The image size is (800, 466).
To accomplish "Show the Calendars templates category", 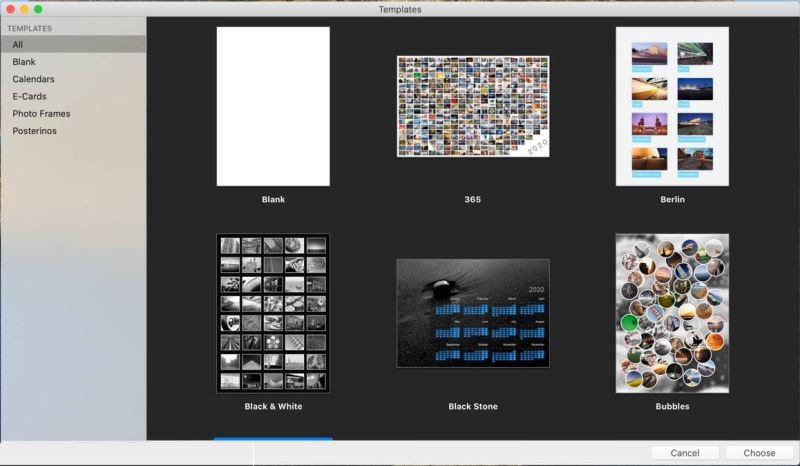I will click(x=73, y=79).
